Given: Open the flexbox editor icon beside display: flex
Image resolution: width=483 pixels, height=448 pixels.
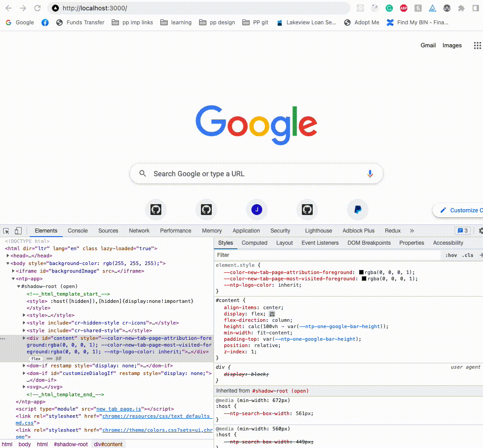Looking at the screenshot, I should tap(272, 314).
